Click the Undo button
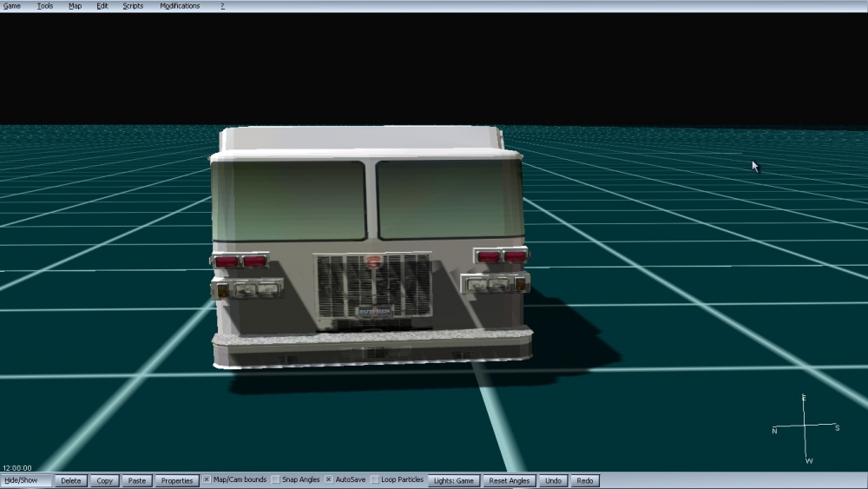 (553, 480)
